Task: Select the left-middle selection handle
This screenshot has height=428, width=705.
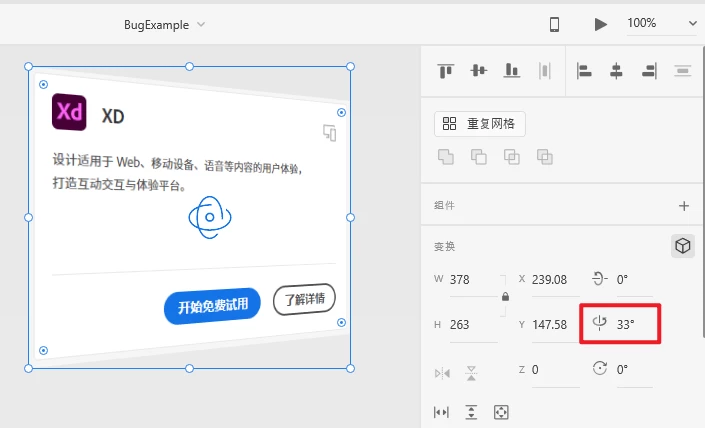Action: (28, 218)
